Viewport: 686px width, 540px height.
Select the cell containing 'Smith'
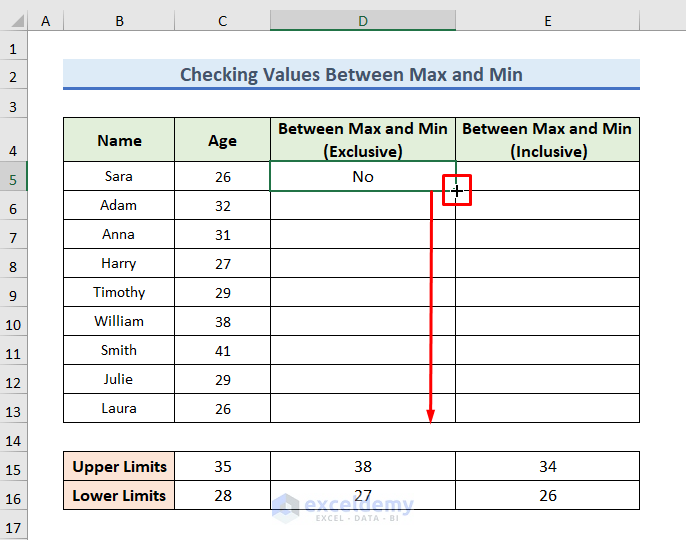(x=119, y=350)
